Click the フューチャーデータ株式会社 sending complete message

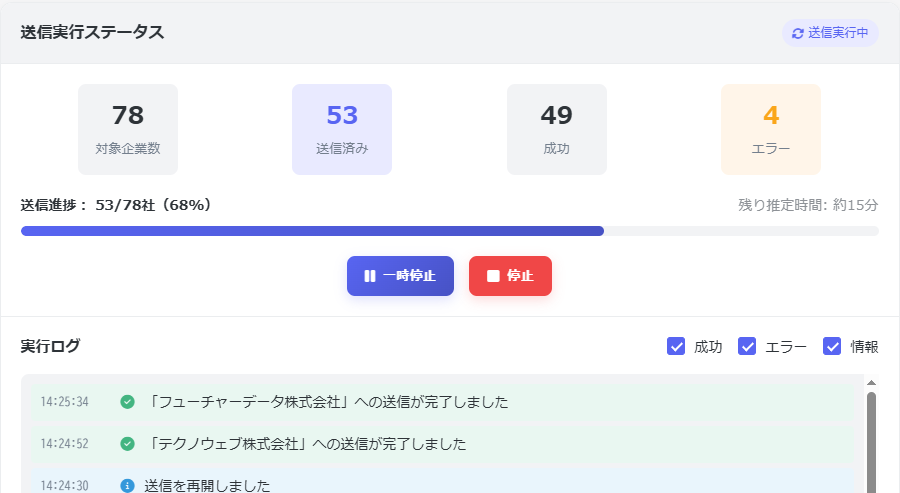[x=326, y=402]
